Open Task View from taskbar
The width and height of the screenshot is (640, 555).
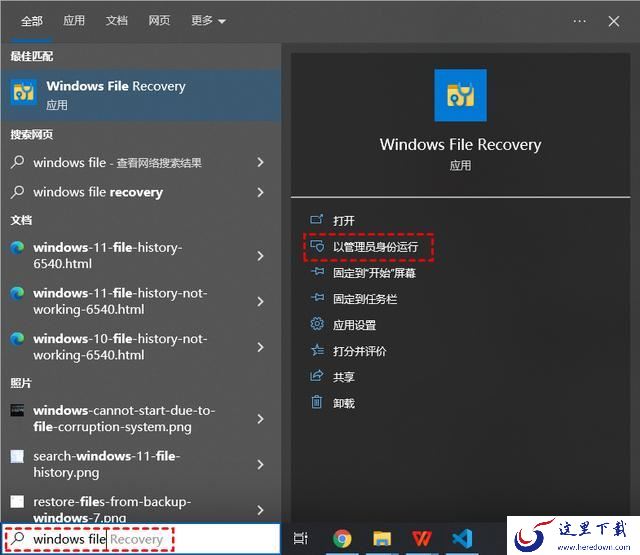[x=301, y=539]
